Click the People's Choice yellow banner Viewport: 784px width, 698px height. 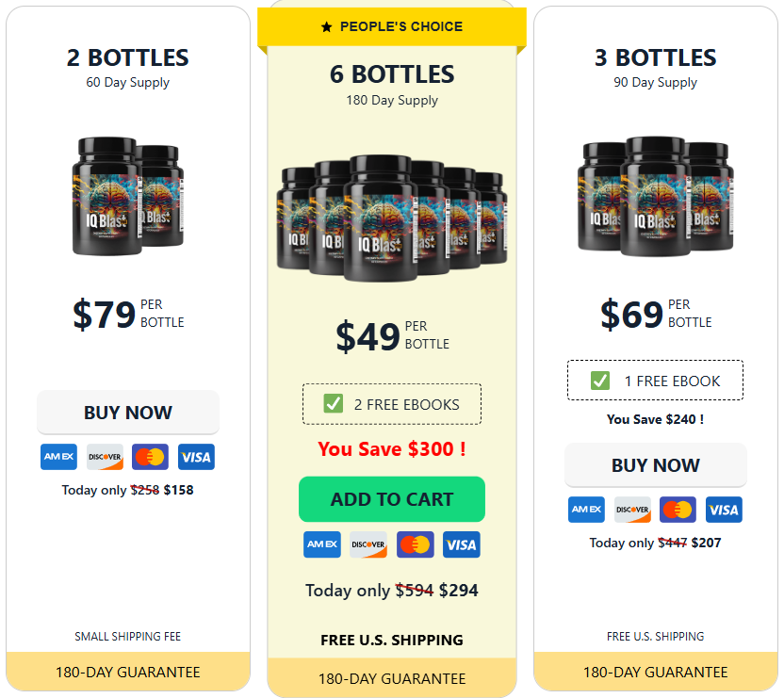click(x=391, y=26)
